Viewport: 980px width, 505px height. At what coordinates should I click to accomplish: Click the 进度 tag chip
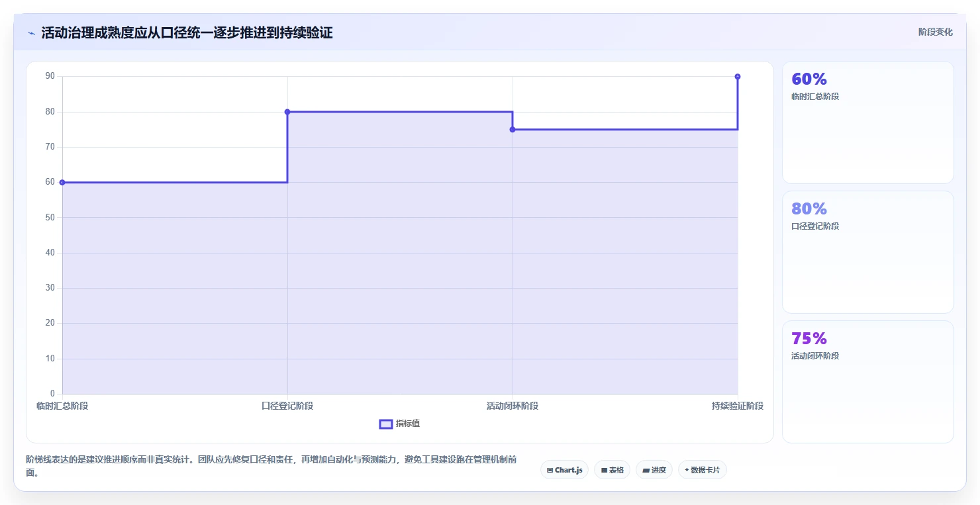click(654, 470)
